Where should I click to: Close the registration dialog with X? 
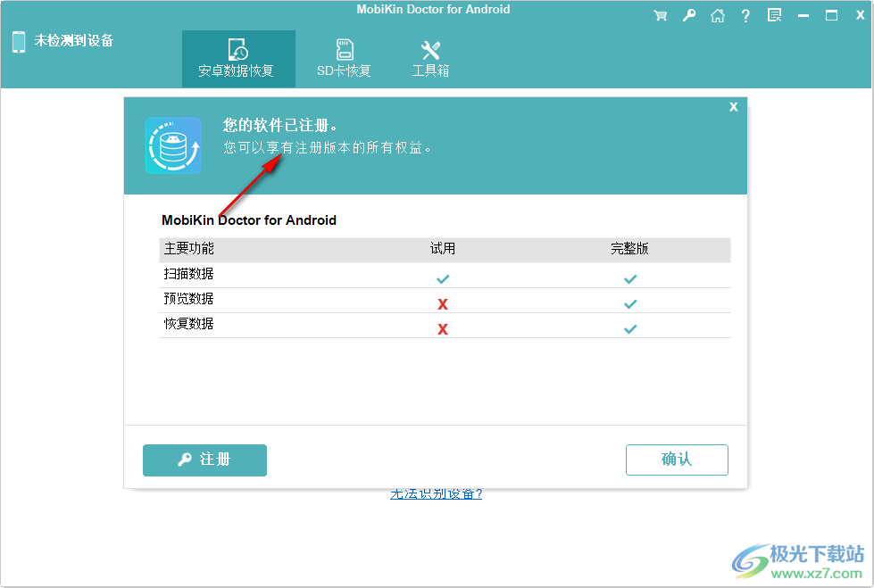point(733,106)
